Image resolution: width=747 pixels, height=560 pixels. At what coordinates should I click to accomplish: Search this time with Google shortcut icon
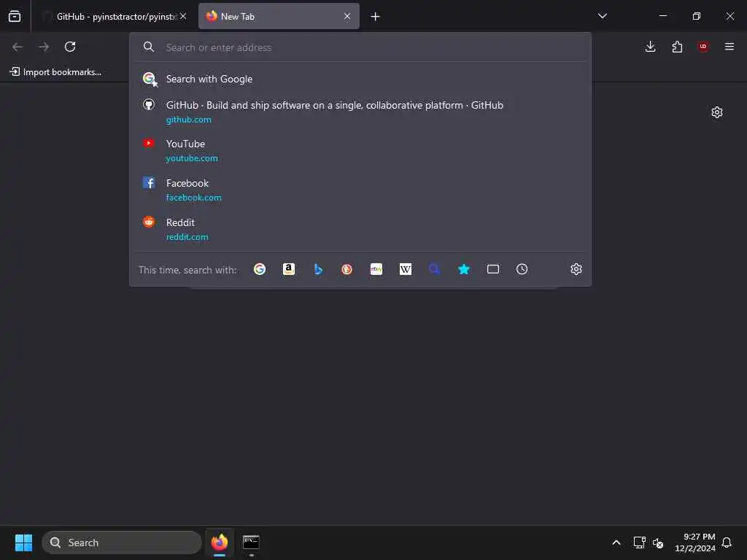coord(260,270)
